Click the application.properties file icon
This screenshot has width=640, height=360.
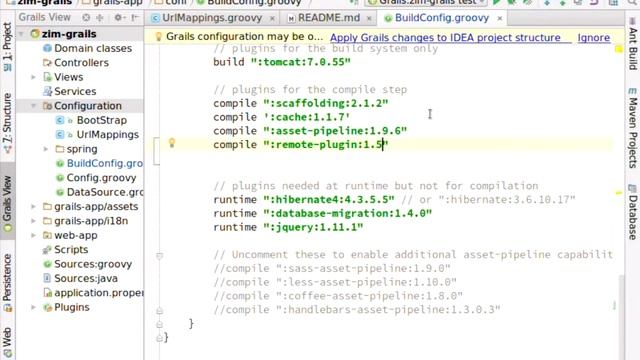(47, 293)
